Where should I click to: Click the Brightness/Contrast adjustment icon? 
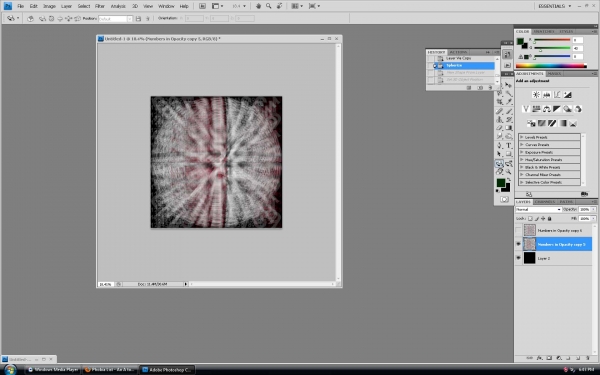click(x=536, y=95)
